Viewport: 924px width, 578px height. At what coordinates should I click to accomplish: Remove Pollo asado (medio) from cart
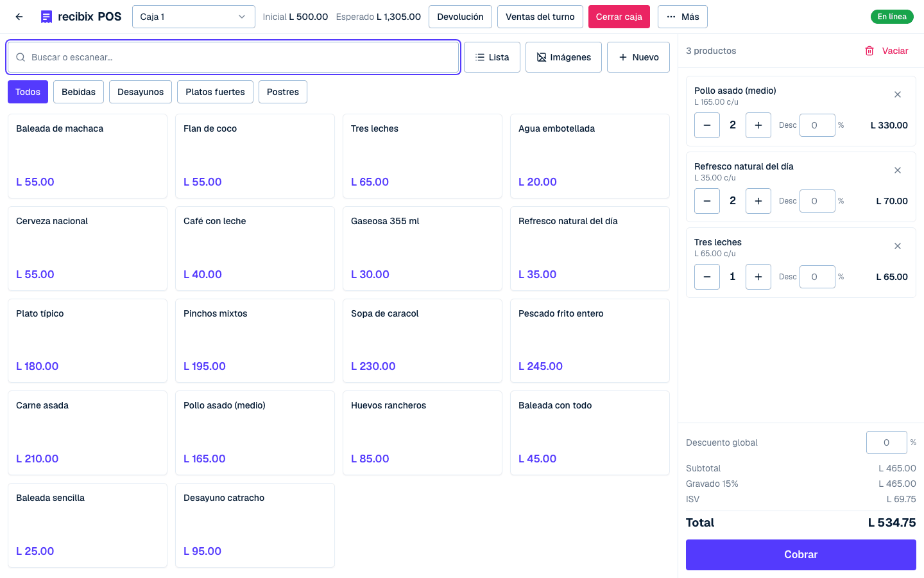click(x=898, y=94)
